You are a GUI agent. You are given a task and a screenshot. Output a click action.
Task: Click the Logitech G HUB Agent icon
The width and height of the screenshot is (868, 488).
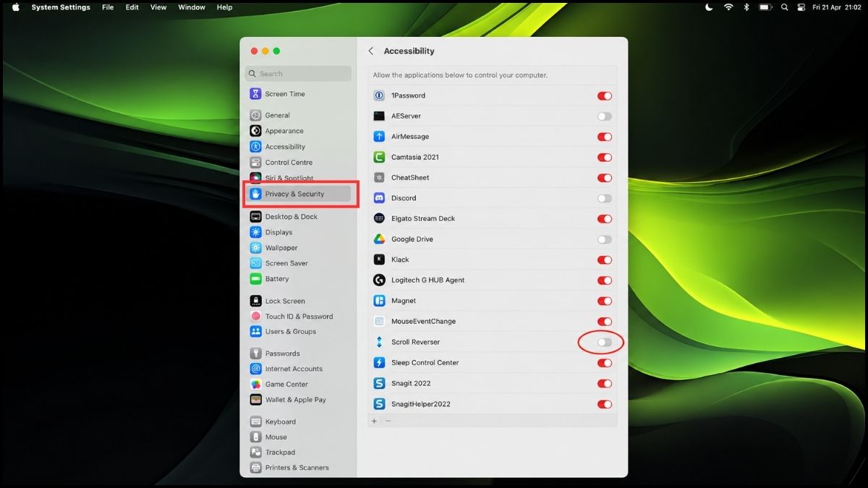379,281
